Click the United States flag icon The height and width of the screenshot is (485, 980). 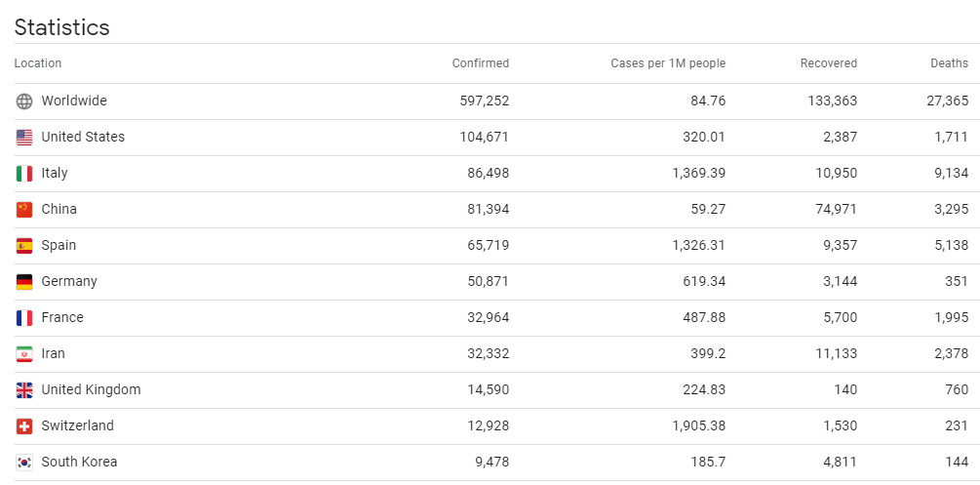pyautogui.click(x=24, y=138)
